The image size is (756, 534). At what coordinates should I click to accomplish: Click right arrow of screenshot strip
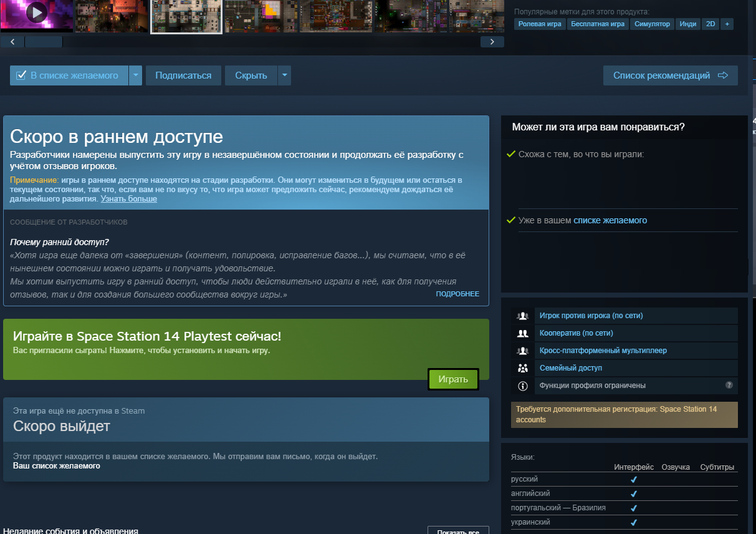492,42
